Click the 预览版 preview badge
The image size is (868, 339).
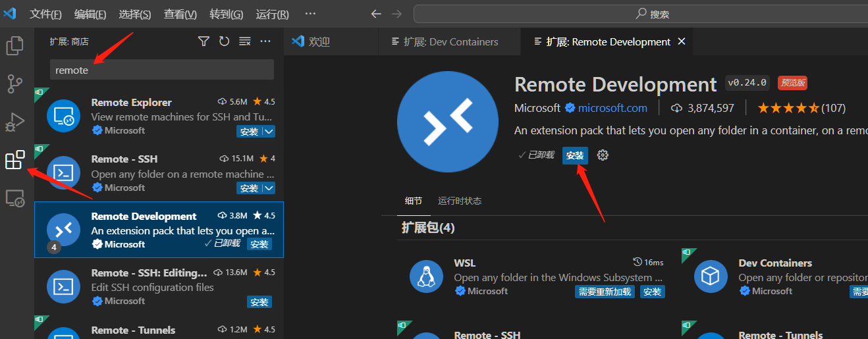click(x=792, y=82)
